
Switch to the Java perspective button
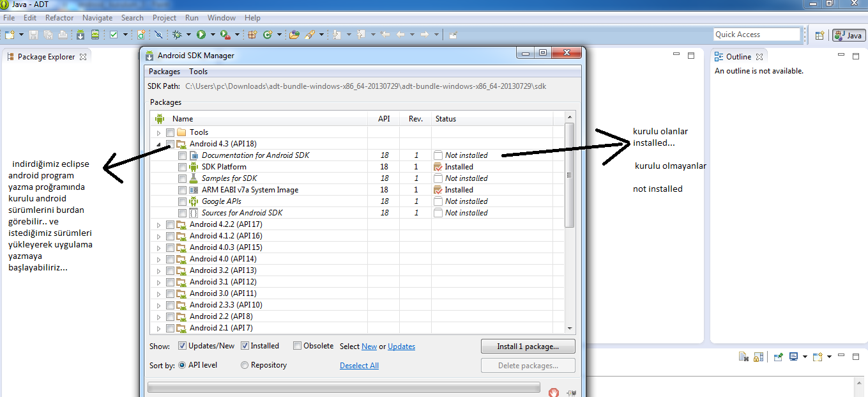[849, 35]
